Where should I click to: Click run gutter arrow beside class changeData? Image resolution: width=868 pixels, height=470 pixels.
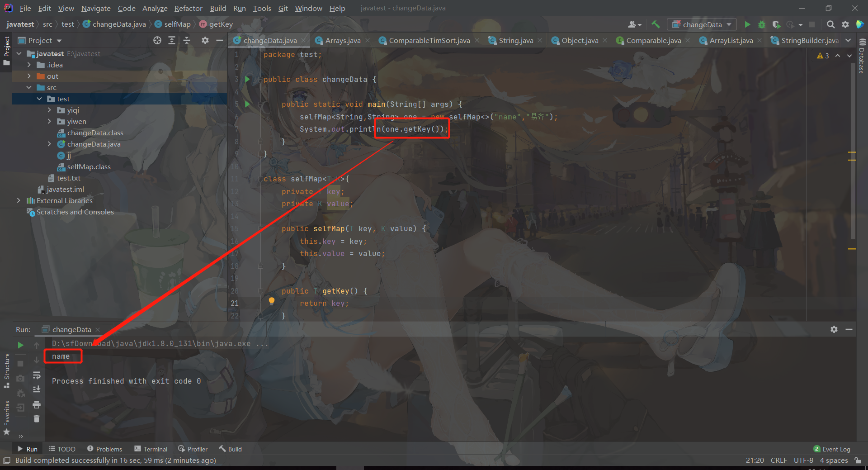(247, 79)
